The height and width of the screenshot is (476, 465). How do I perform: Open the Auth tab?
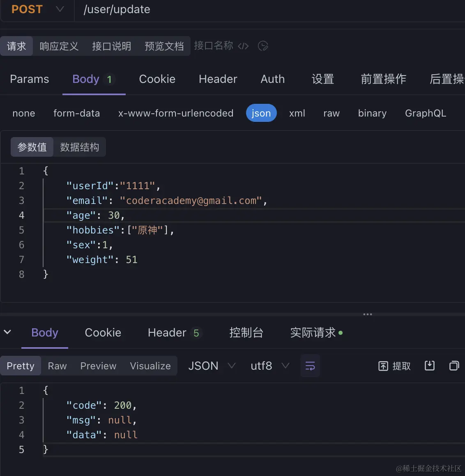pyautogui.click(x=273, y=79)
